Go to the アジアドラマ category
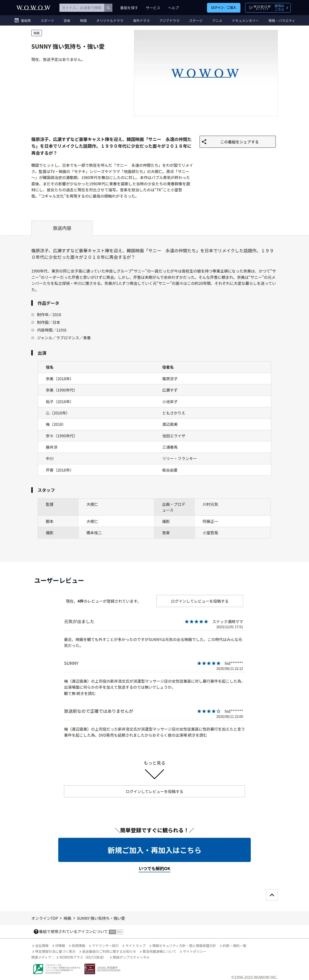 169,20
